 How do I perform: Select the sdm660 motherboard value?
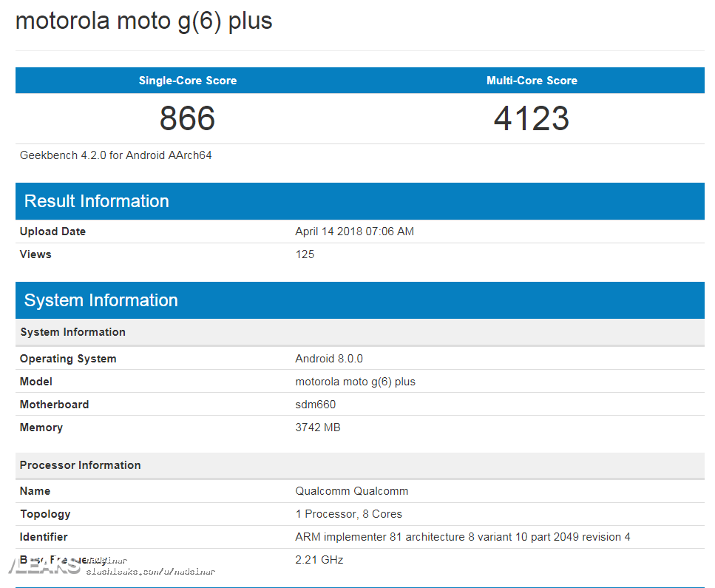315,404
